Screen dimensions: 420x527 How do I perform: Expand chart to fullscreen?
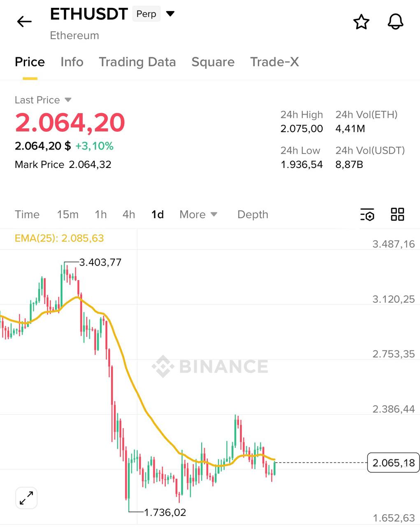(x=26, y=498)
